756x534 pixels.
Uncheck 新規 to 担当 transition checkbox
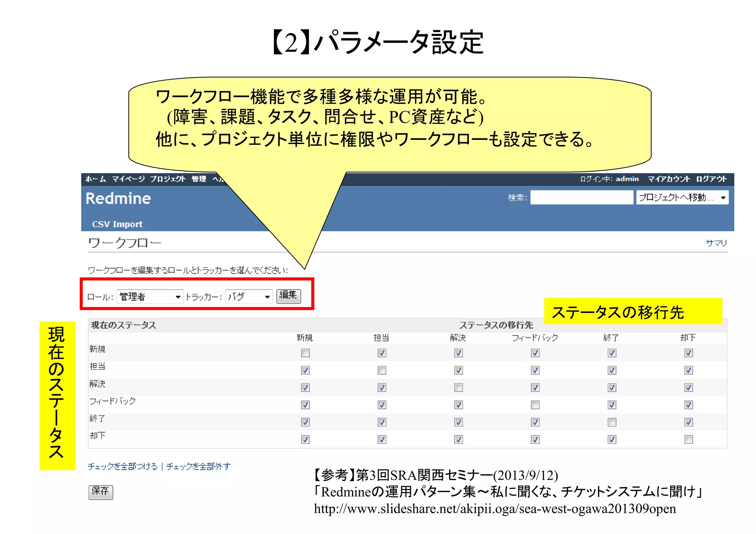pos(382,353)
